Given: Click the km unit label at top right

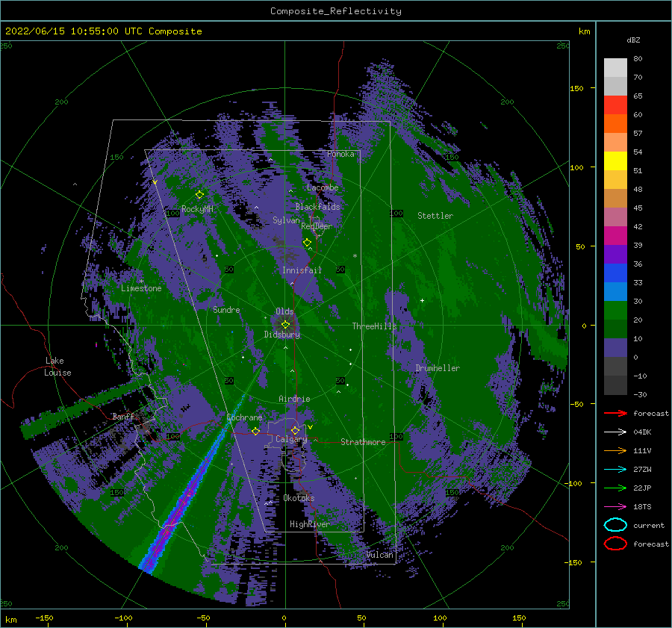Looking at the screenshot, I should 584,31.
